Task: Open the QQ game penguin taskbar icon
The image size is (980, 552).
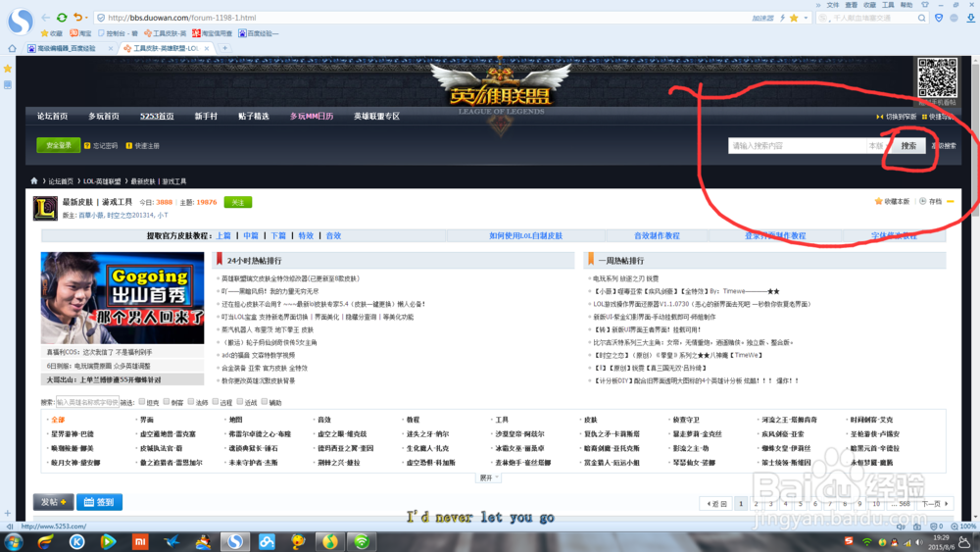Action: pos(203,542)
